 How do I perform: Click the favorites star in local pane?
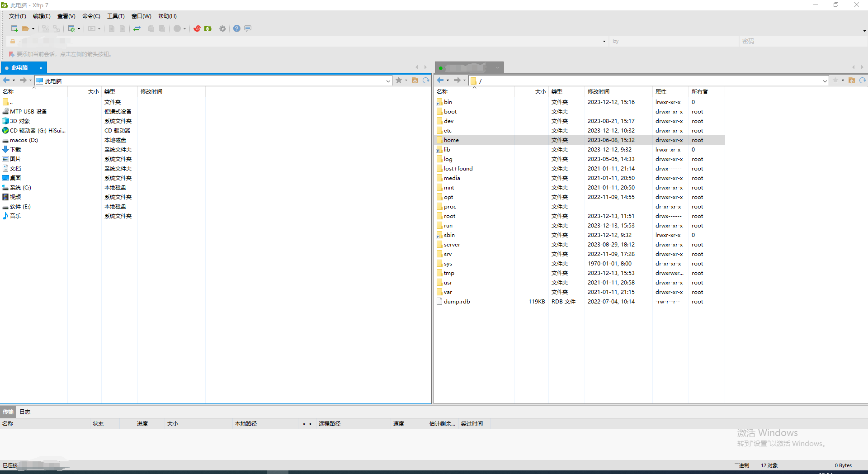[399, 80]
